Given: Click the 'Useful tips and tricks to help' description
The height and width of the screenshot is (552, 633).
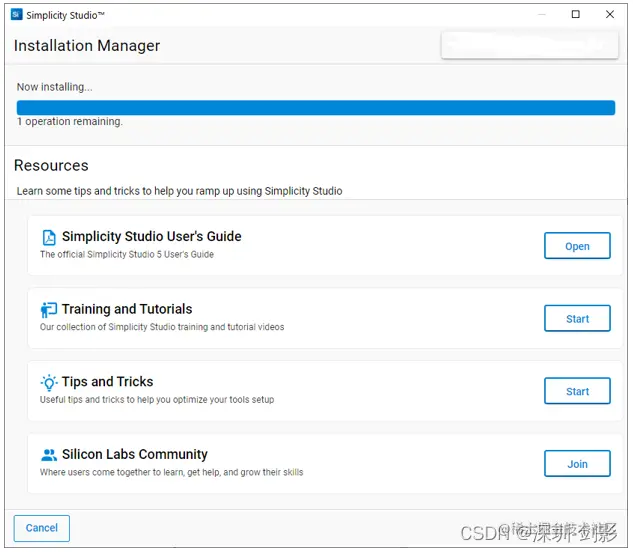Looking at the screenshot, I should tap(157, 400).
